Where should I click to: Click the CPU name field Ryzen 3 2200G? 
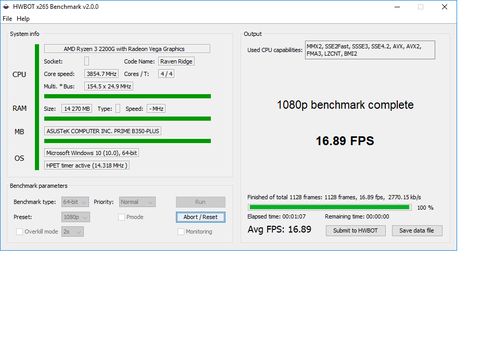coord(127,49)
